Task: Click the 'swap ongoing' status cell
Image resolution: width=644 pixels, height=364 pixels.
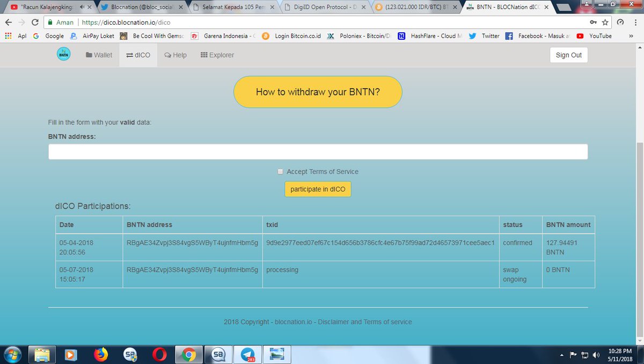Action: tap(520, 274)
